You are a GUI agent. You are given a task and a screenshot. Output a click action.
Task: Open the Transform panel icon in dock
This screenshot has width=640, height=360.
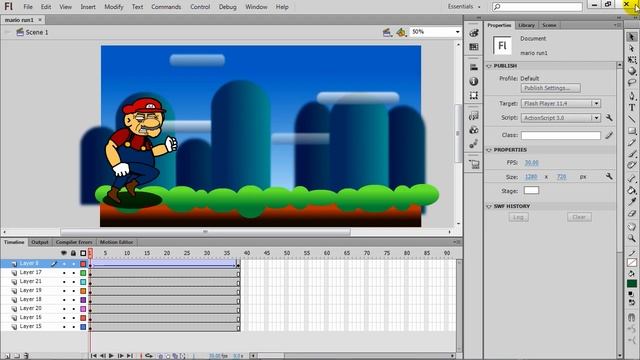coord(473,95)
